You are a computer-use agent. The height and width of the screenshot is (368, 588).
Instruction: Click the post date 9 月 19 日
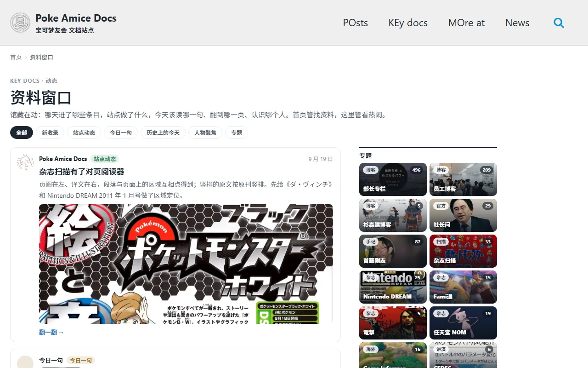click(321, 159)
